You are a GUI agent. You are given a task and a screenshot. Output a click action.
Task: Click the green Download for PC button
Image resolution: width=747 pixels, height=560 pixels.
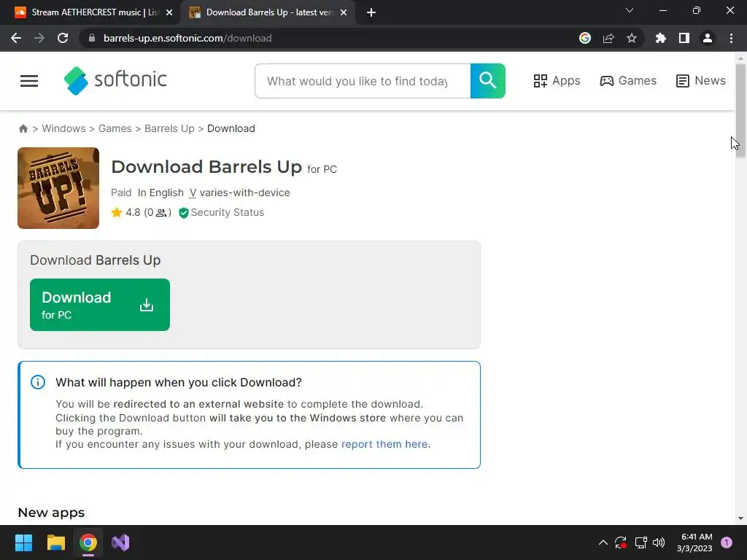pos(99,305)
